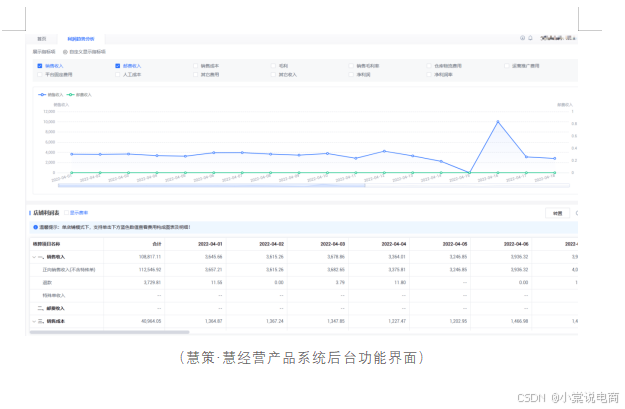Click the 11.55 refund cell under 2022-04-01
Screen dimensions: 625x409
pos(217,283)
